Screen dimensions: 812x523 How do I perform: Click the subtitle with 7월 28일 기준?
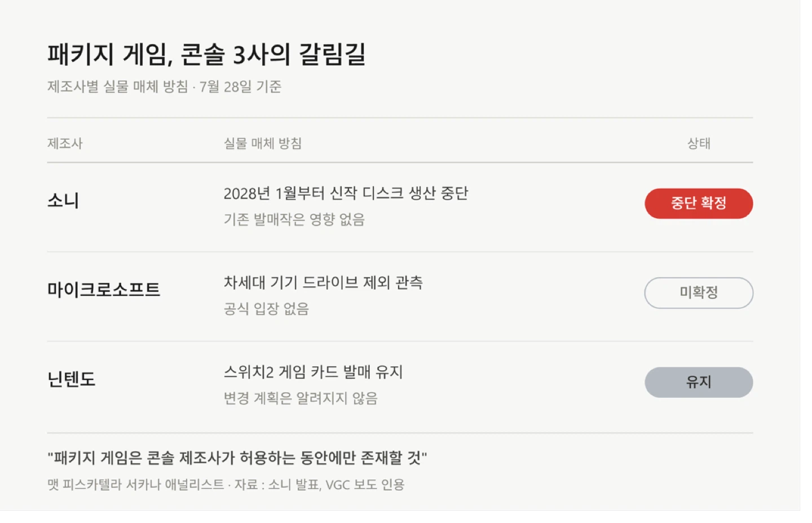point(165,87)
